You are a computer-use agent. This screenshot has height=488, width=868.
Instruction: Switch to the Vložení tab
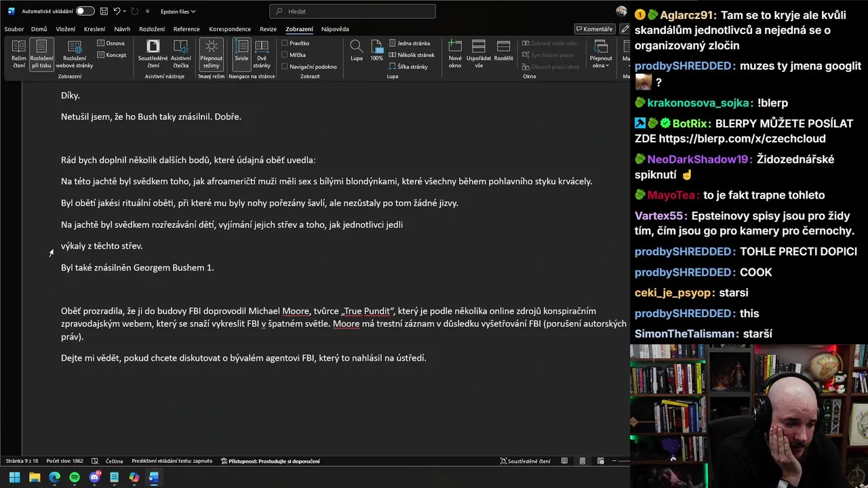click(x=66, y=29)
